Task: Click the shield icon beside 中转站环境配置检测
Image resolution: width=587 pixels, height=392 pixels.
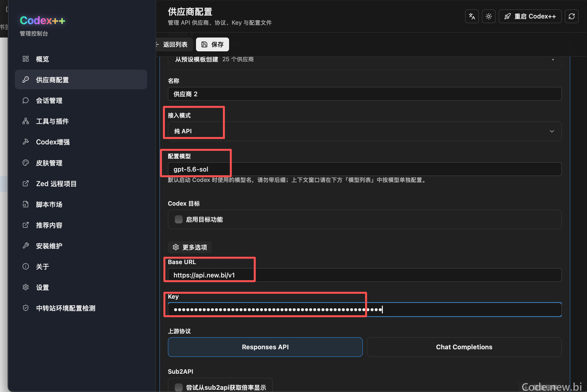Action: tap(25, 308)
